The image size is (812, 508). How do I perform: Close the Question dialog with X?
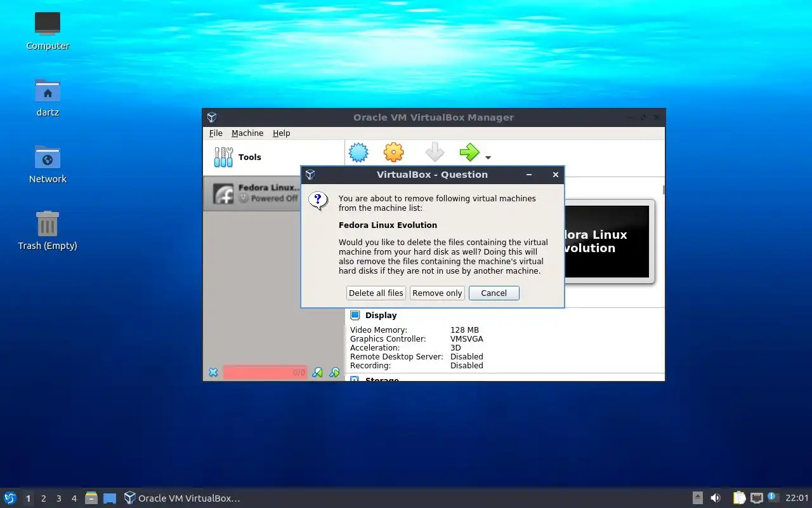point(556,175)
